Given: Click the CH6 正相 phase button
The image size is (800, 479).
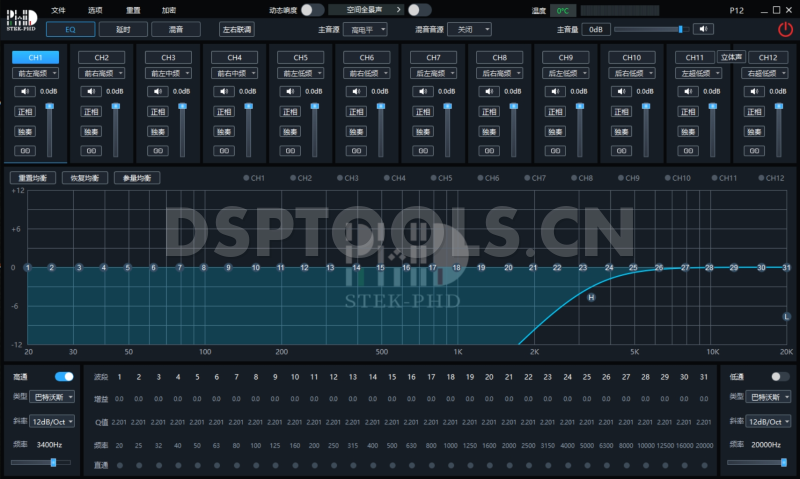Looking at the screenshot, I should (x=356, y=112).
